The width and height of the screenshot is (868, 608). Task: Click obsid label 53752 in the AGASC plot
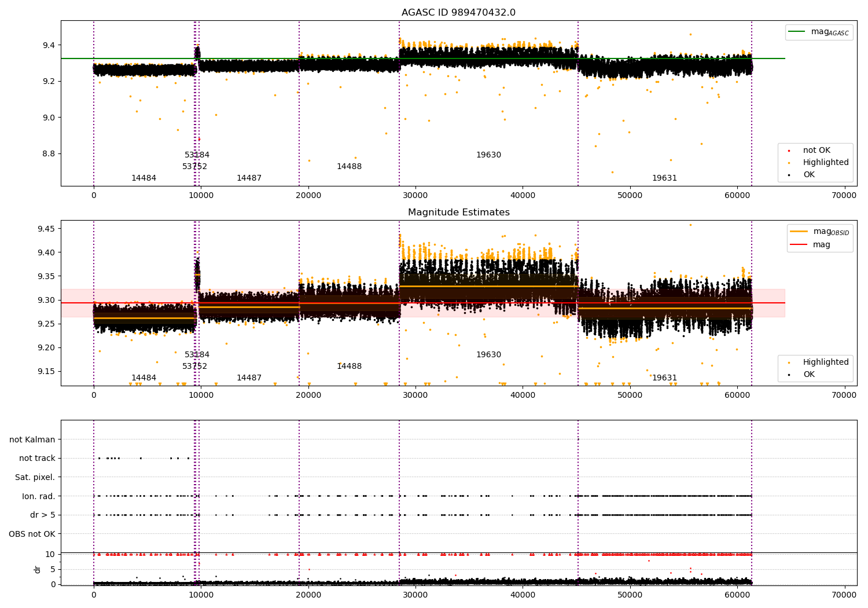coord(194,167)
